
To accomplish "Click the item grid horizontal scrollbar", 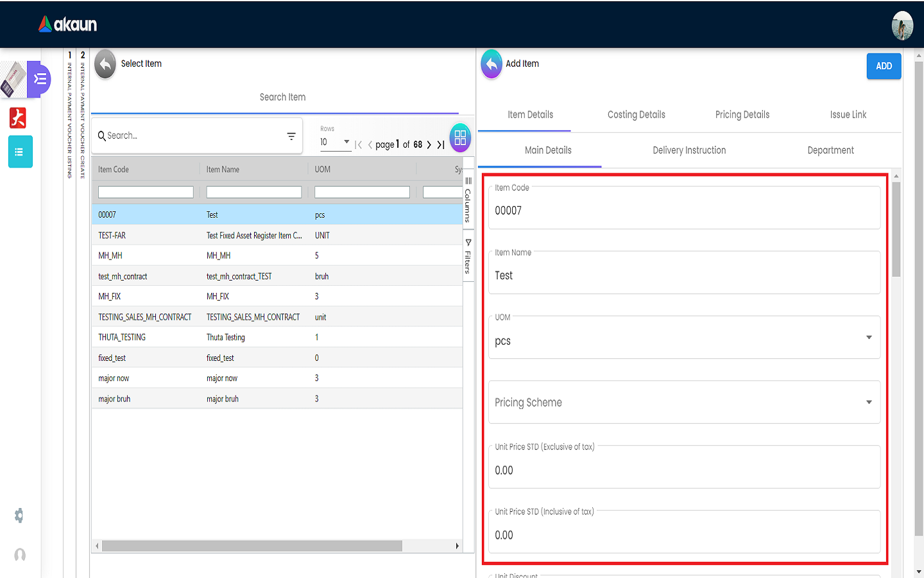I will coord(252,546).
